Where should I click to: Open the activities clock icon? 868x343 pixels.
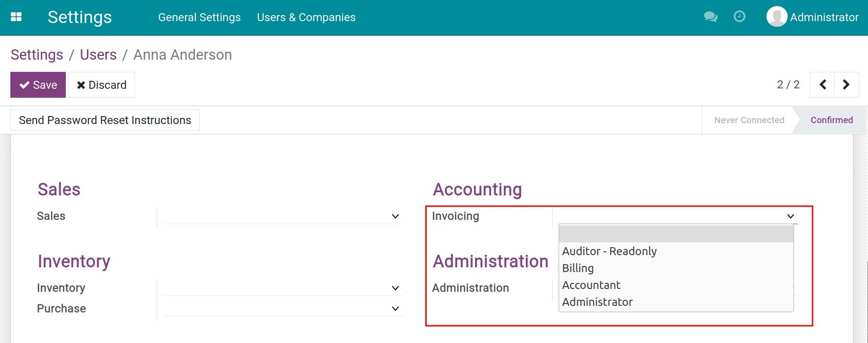point(739,17)
